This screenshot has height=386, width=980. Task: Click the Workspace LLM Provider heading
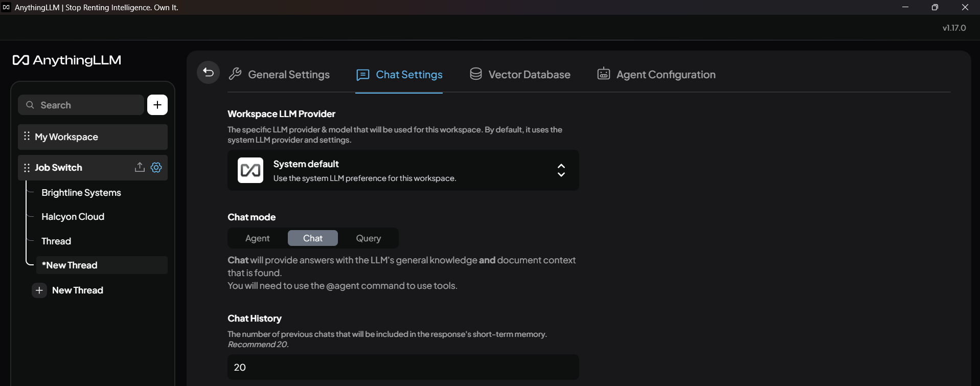[x=282, y=114]
